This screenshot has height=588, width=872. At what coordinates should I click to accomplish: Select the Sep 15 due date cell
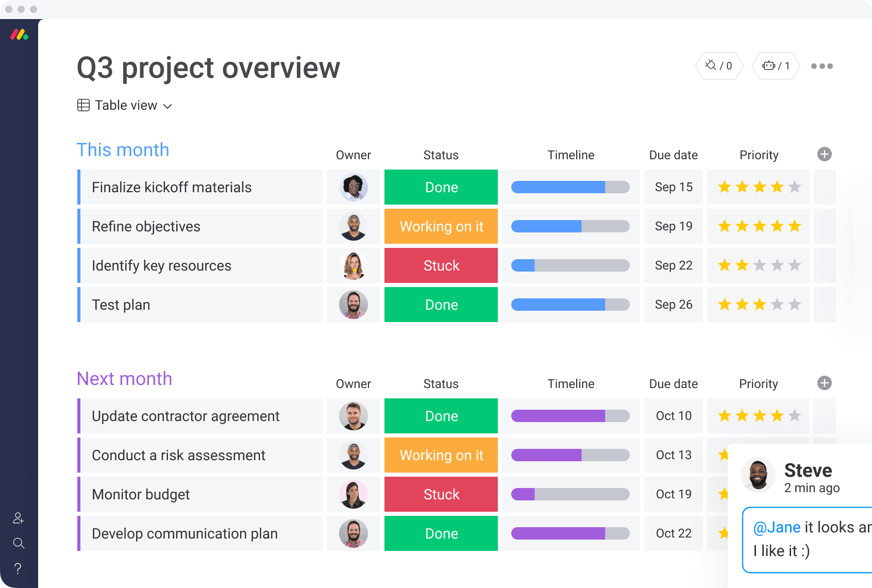[x=673, y=187]
